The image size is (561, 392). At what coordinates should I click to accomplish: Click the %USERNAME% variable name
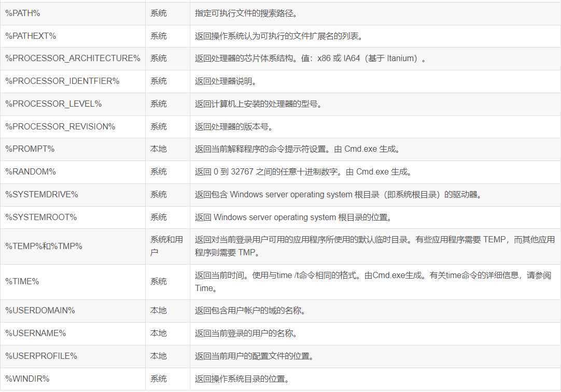(36, 333)
